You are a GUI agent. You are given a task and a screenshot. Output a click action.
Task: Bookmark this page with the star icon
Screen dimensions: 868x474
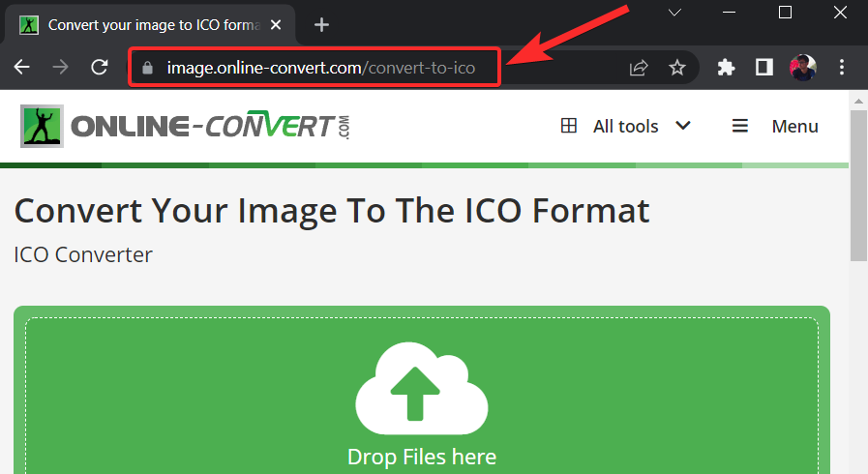click(677, 68)
